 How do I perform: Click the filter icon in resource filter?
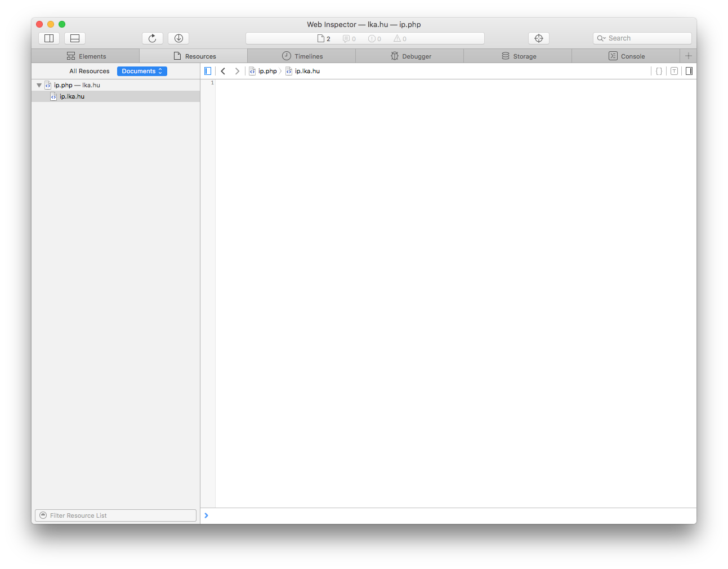[x=43, y=515]
